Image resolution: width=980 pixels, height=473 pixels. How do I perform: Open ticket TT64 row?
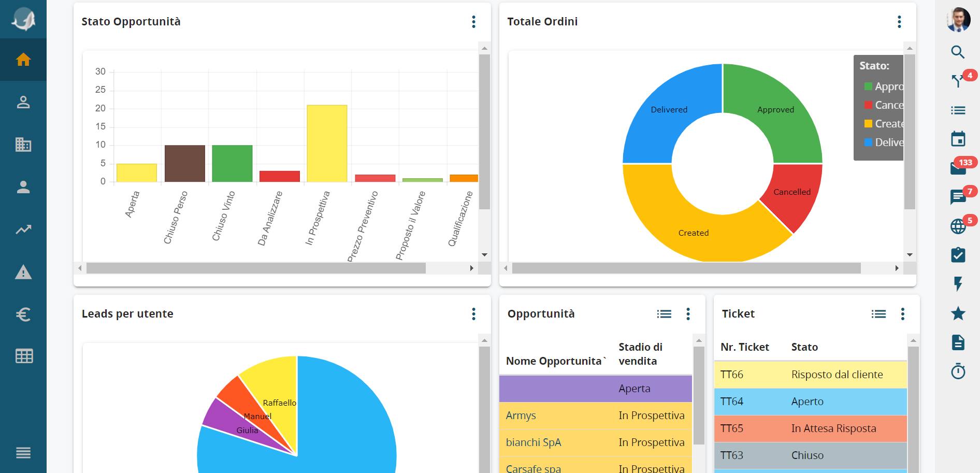(x=811, y=402)
